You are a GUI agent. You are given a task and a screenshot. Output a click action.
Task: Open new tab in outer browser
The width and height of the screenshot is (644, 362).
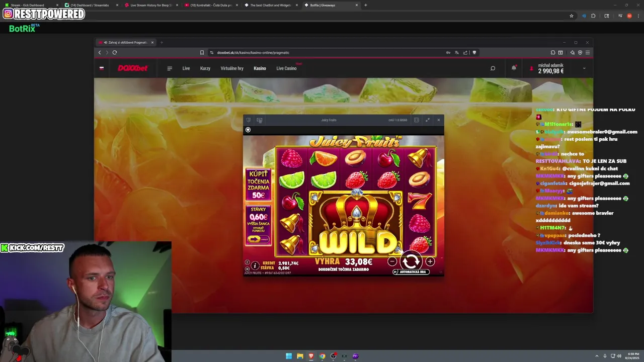365,5
